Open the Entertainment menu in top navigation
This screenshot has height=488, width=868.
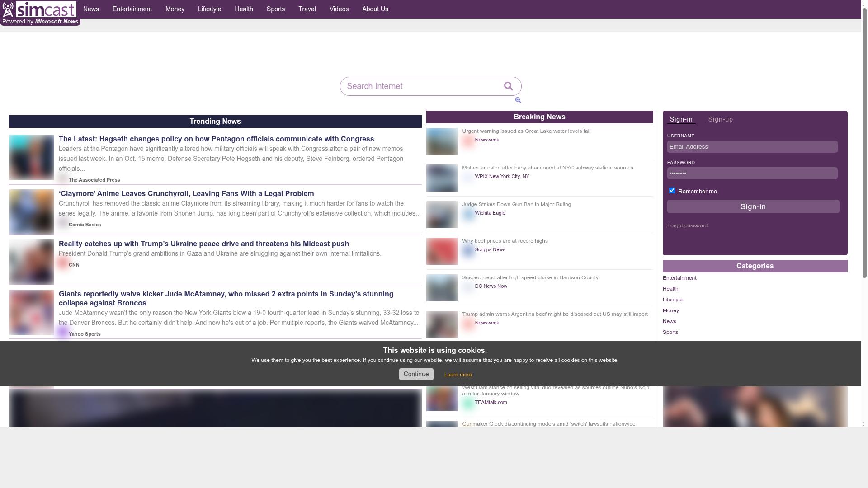click(x=132, y=9)
